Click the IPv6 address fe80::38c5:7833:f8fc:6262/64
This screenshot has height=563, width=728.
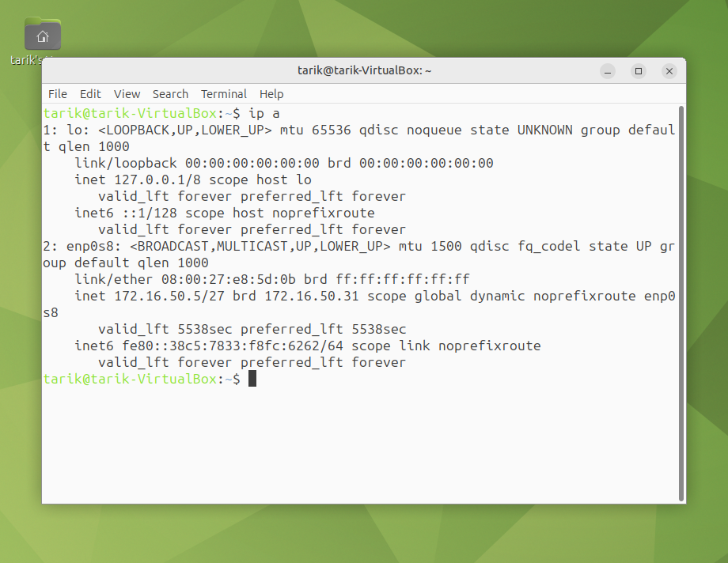233,346
